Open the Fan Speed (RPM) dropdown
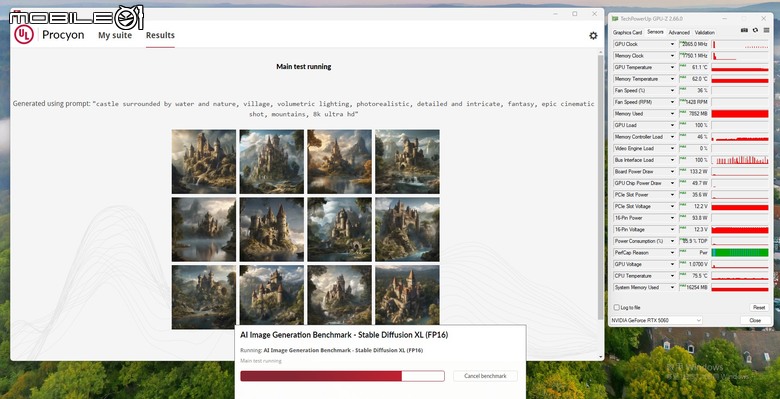 [673, 102]
